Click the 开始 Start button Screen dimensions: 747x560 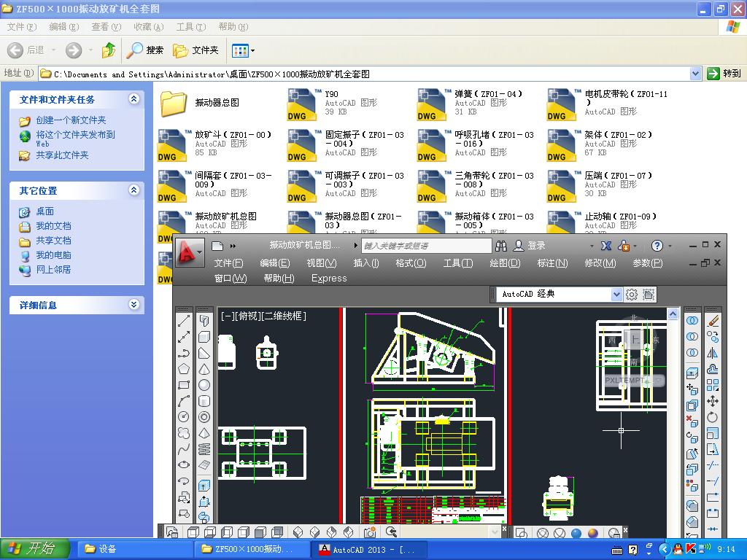coord(34,549)
